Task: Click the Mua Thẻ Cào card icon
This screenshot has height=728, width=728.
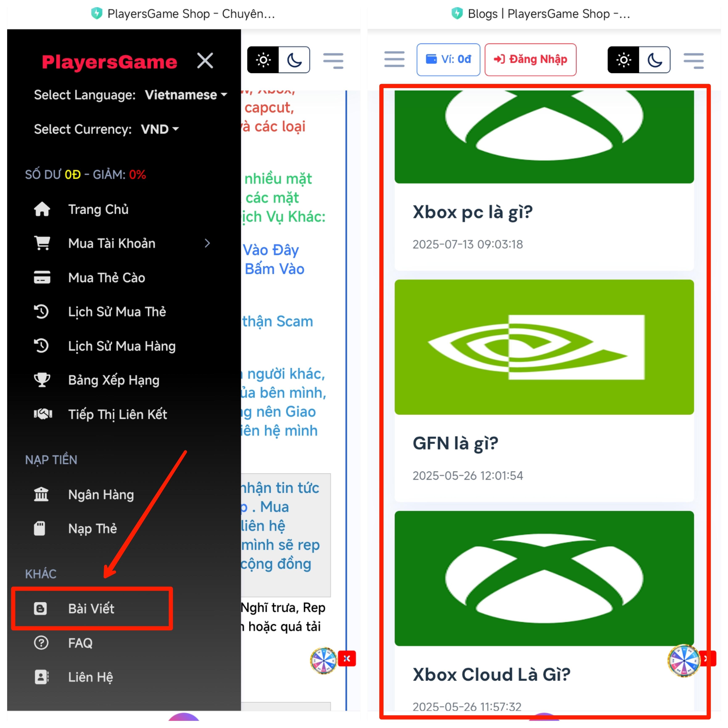Action: [42, 277]
